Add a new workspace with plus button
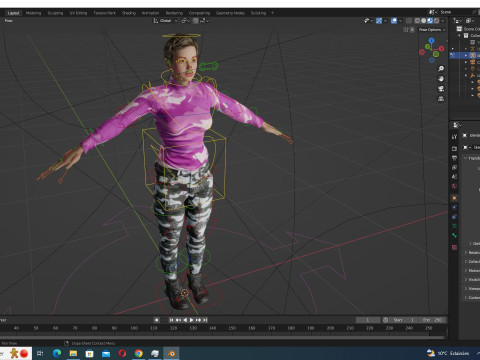The height and width of the screenshot is (360, 480). coord(272,13)
